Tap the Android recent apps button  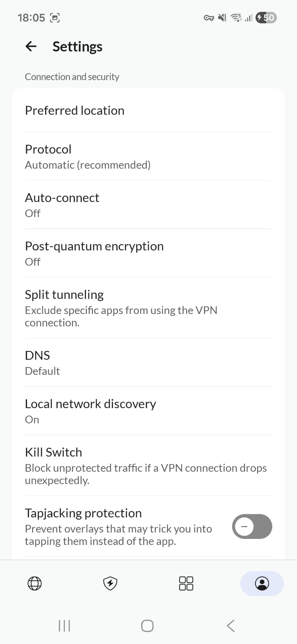64,626
